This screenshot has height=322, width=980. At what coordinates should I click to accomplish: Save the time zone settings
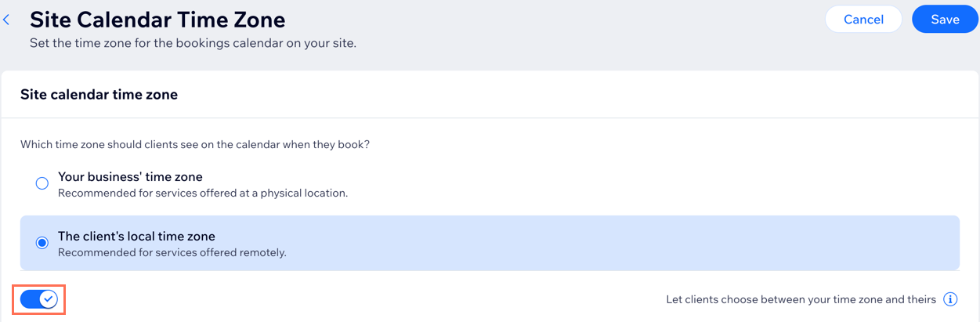945,20
